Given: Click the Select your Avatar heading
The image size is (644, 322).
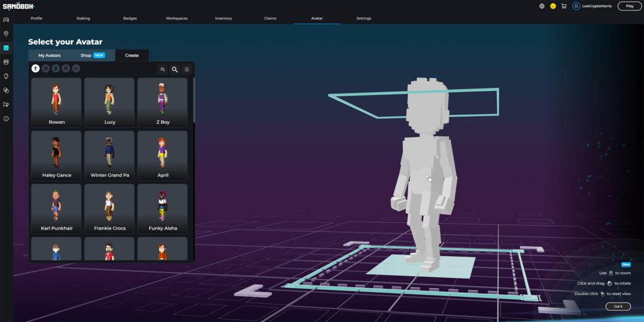Looking at the screenshot, I should pyautogui.click(x=65, y=42).
